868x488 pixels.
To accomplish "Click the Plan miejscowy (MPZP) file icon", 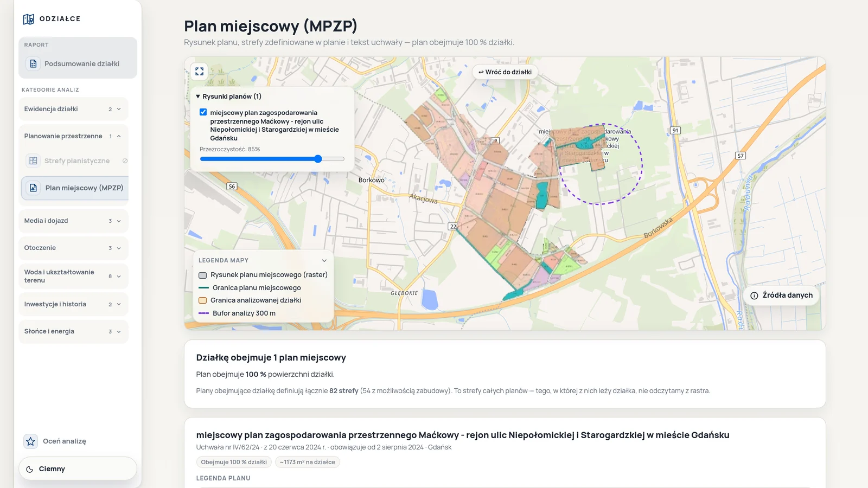I will (34, 188).
